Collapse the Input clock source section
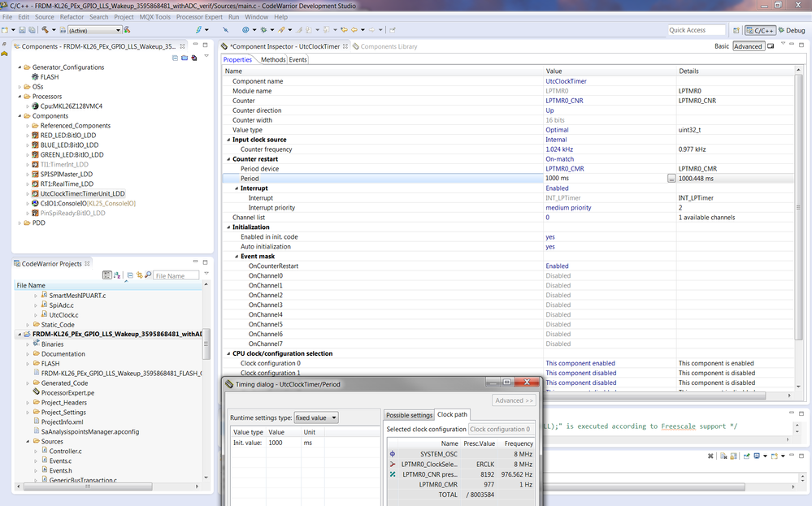812x506 pixels. [x=229, y=139]
